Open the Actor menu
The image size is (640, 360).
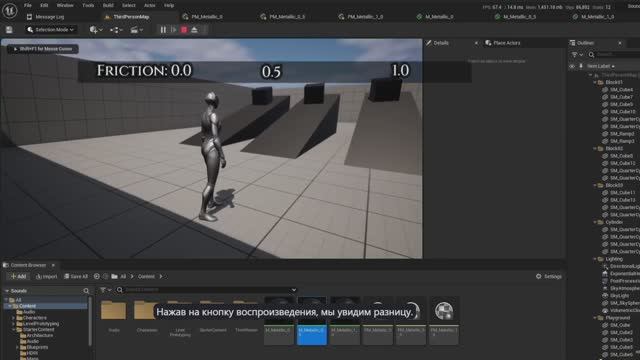(150, 5)
